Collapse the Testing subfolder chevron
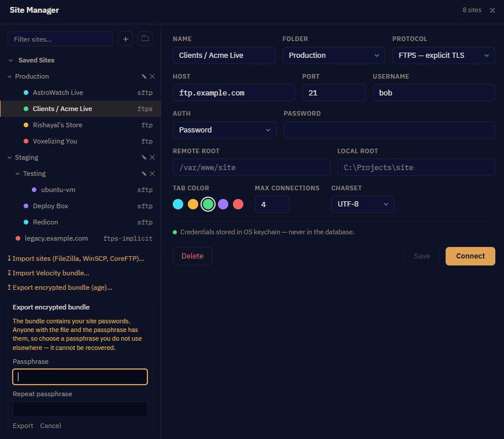 tap(18, 174)
